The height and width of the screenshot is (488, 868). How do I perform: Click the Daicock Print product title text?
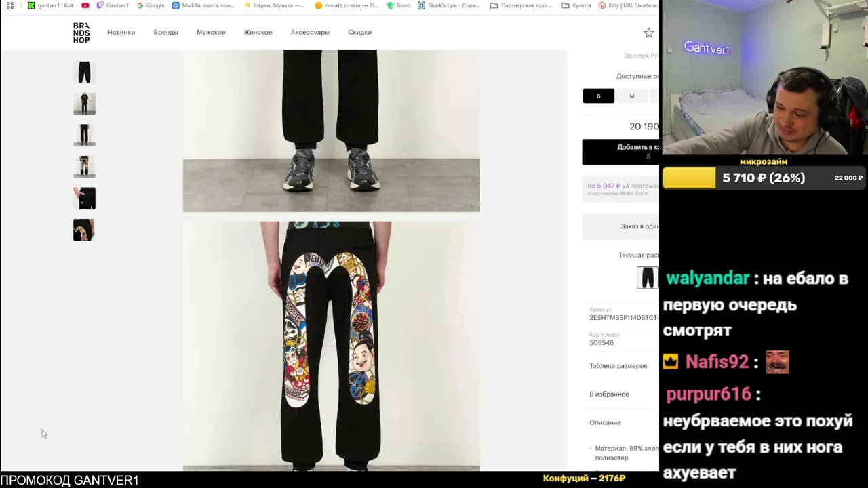click(641, 56)
